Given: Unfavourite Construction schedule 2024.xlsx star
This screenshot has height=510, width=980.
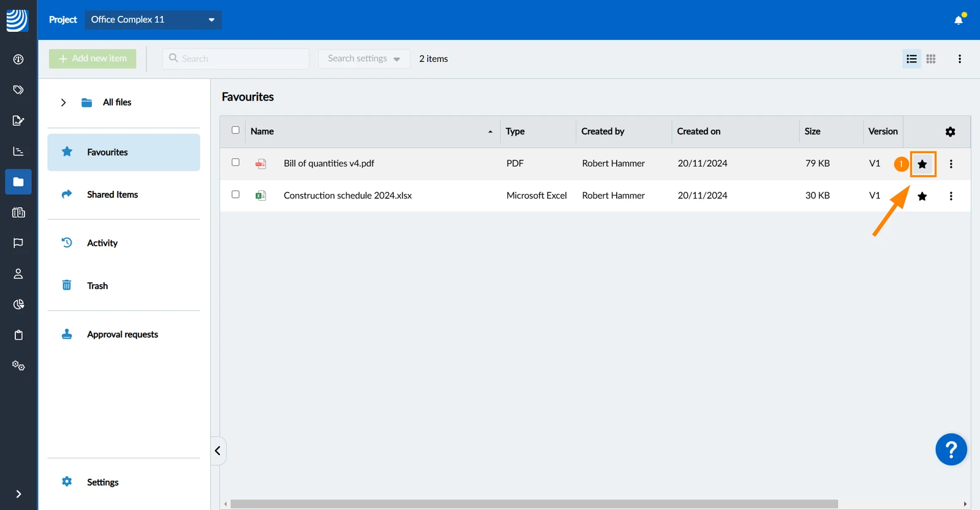Looking at the screenshot, I should coord(922,197).
